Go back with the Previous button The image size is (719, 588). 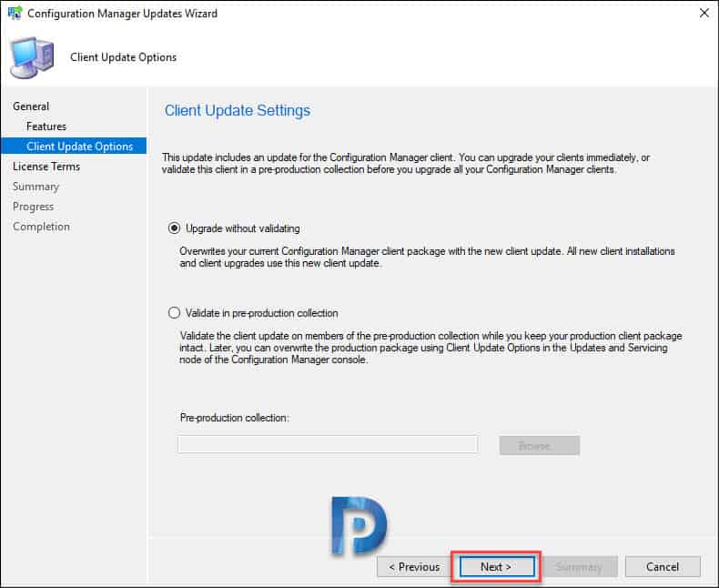click(x=414, y=567)
